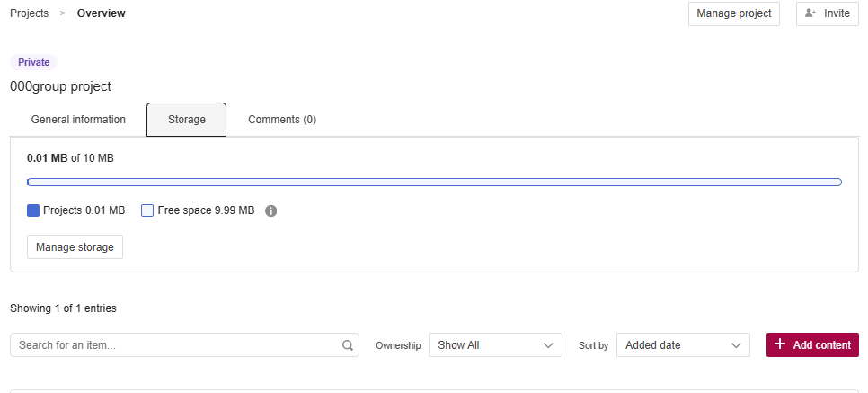The height and width of the screenshot is (393, 868).
Task: Click the Projects 0.01 MB label
Action: click(84, 210)
